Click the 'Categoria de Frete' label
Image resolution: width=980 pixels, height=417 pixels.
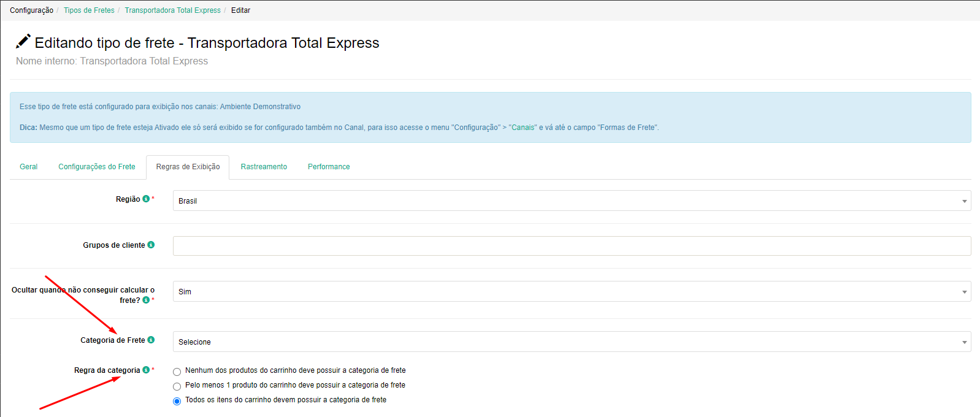(x=113, y=340)
